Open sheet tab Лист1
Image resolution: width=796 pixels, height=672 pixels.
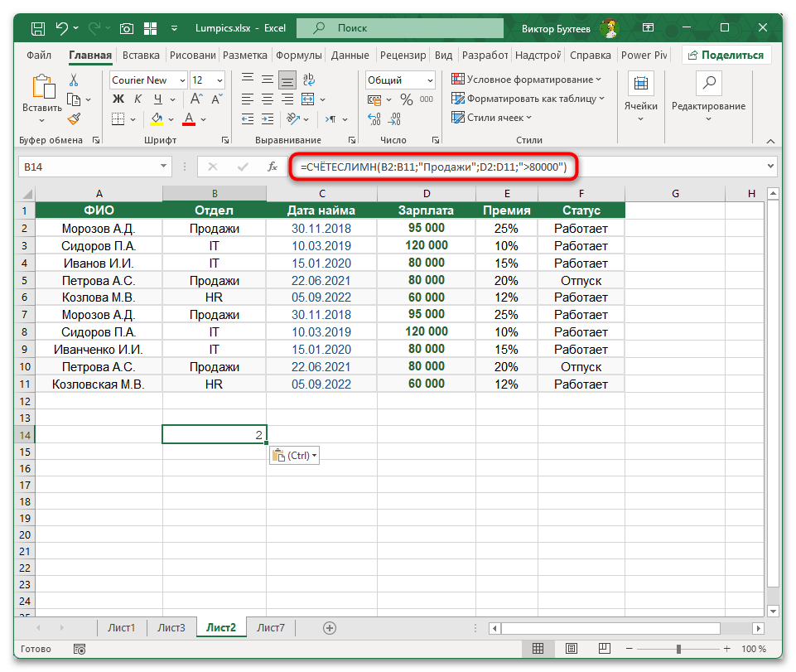[121, 628]
